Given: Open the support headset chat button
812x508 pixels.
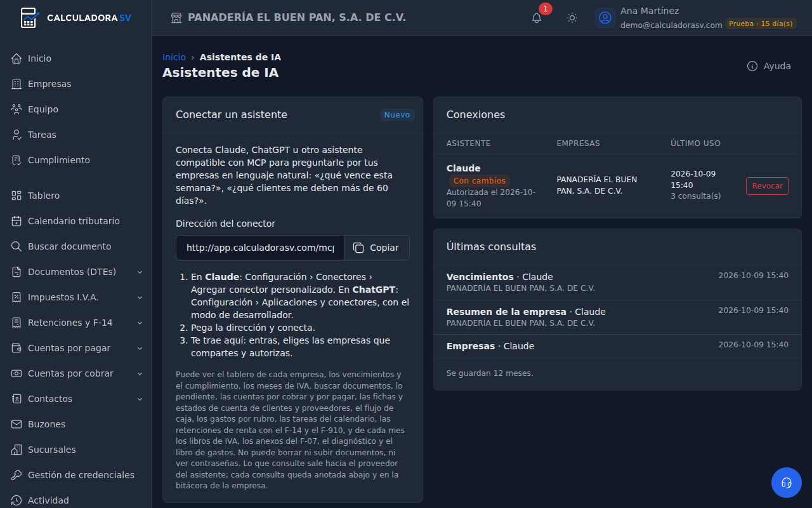Looking at the screenshot, I should point(787,483).
